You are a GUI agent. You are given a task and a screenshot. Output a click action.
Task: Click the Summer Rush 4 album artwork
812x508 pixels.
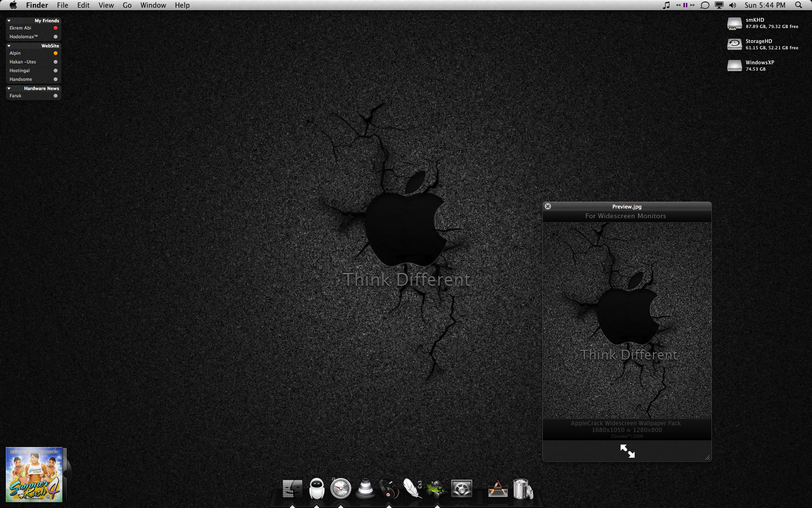tap(34, 475)
